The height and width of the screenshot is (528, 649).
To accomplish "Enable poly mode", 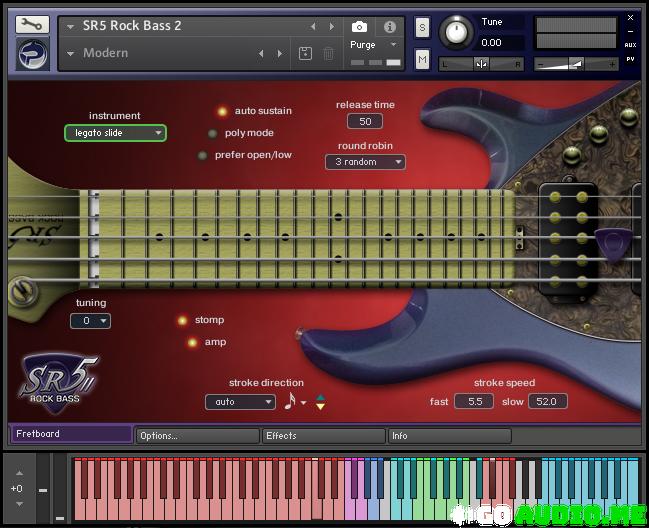I will click(212, 134).
